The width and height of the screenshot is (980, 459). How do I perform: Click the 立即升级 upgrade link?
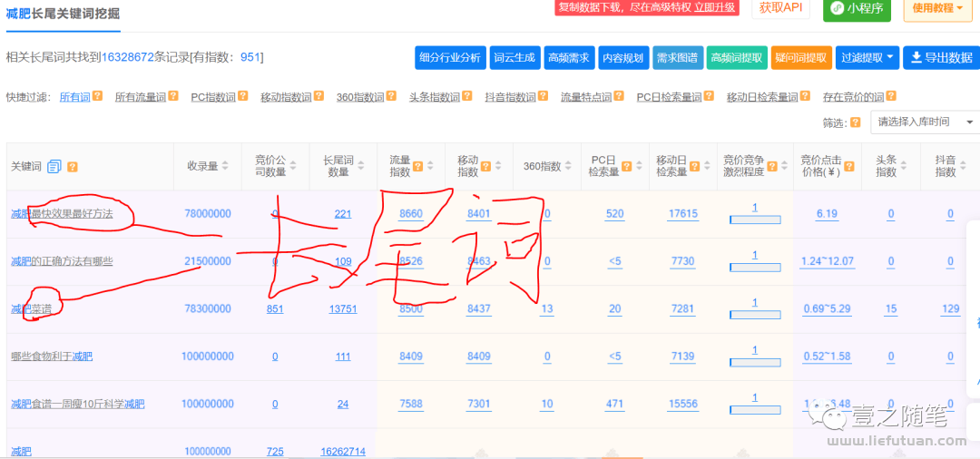[x=714, y=7]
